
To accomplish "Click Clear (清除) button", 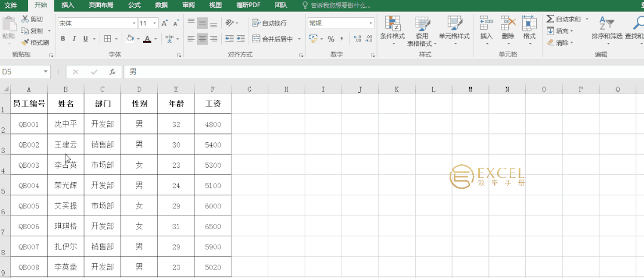I will [x=560, y=42].
